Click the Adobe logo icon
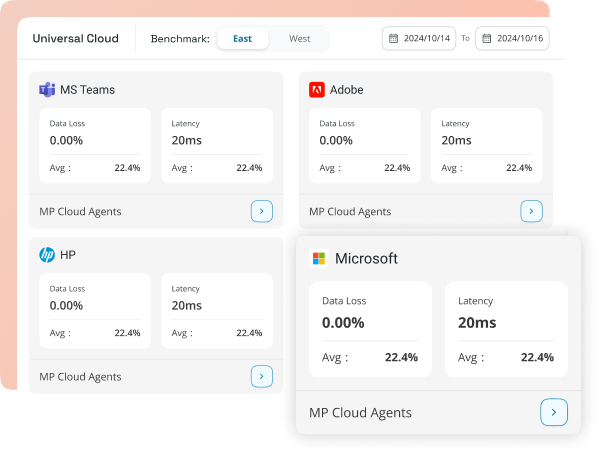600x453 pixels. coord(317,89)
